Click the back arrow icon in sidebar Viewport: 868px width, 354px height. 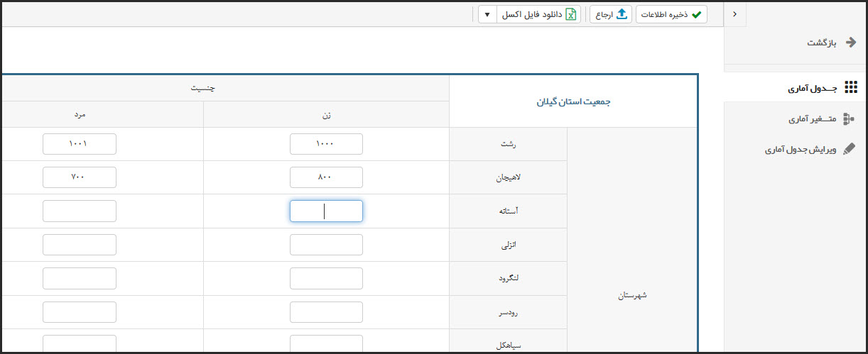click(850, 43)
